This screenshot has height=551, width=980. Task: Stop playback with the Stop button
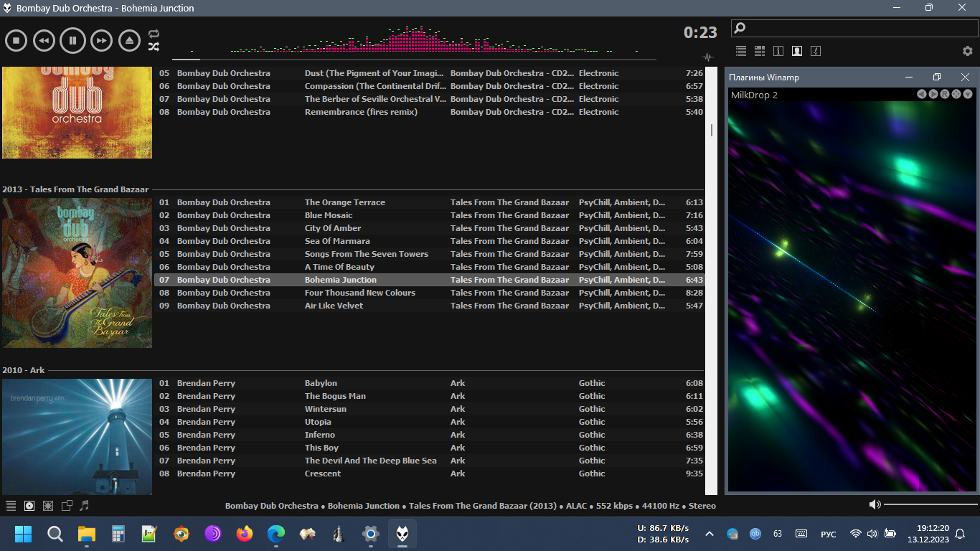pyautogui.click(x=16, y=41)
